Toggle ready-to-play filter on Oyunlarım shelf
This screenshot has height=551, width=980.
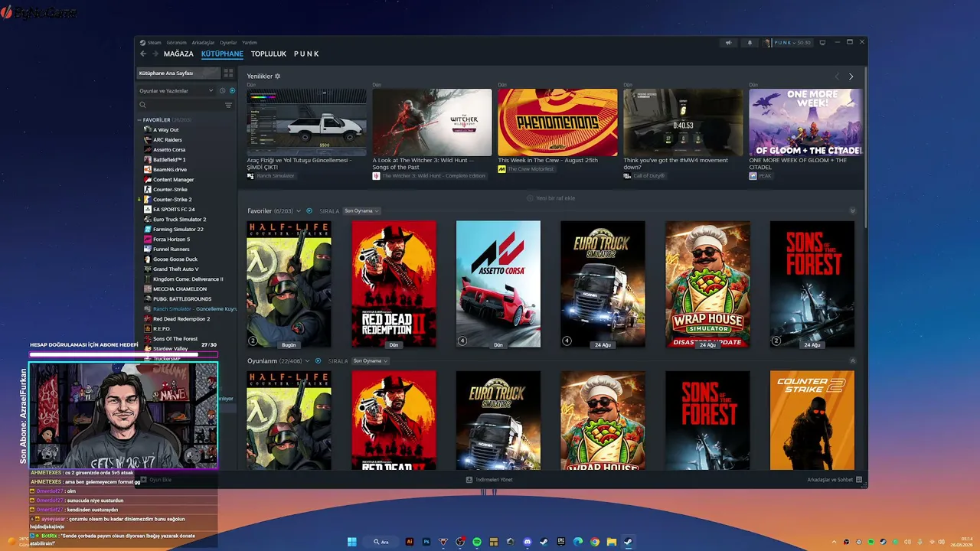[x=318, y=360]
